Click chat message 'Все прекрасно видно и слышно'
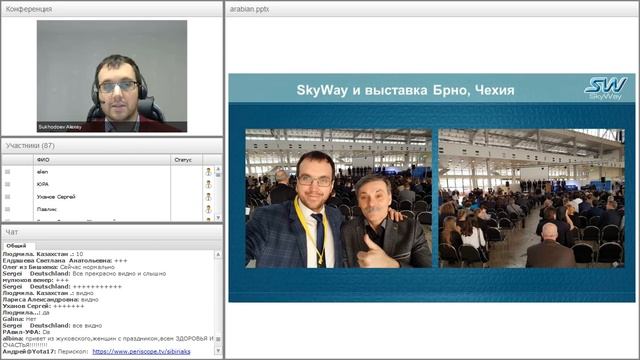 point(119,273)
